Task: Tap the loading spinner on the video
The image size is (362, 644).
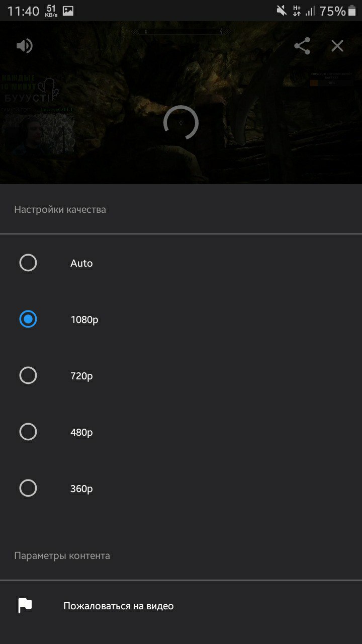Action: pos(181,123)
